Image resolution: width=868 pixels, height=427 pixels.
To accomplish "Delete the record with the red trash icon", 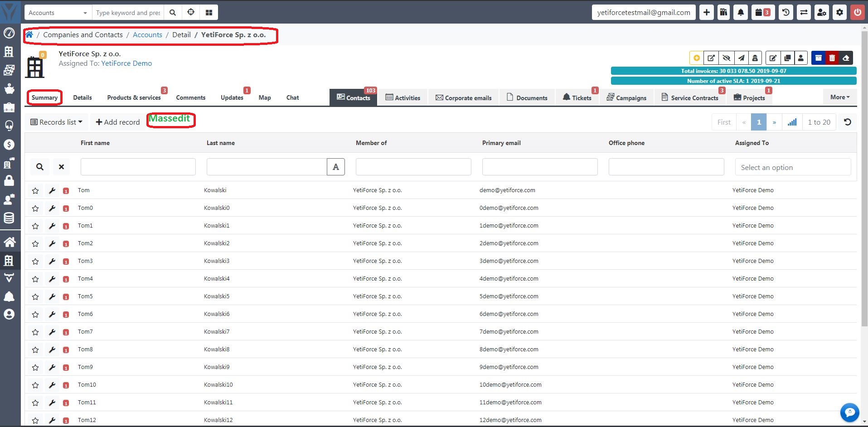I will tap(833, 58).
